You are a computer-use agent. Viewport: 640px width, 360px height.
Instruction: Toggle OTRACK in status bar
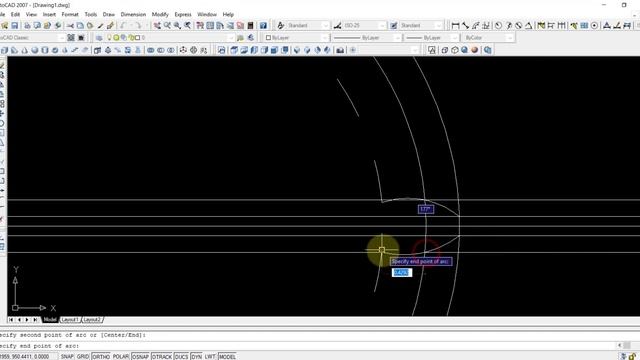tap(162, 356)
